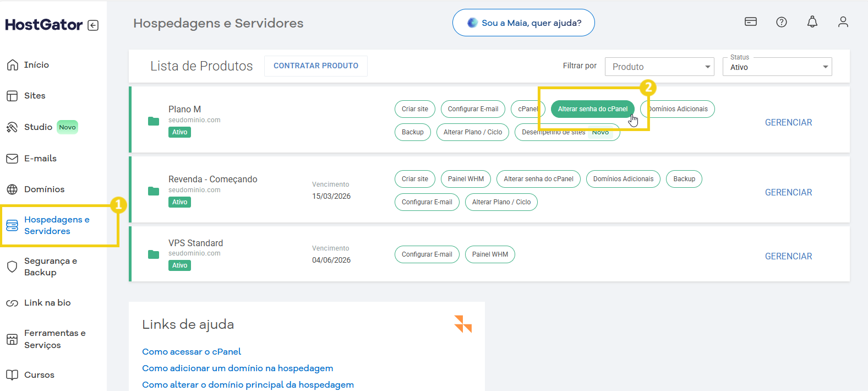Screen dimensions: 868x391
Task: Click Configurar E-mail for Plano M
Action: click(x=473, y=109)
